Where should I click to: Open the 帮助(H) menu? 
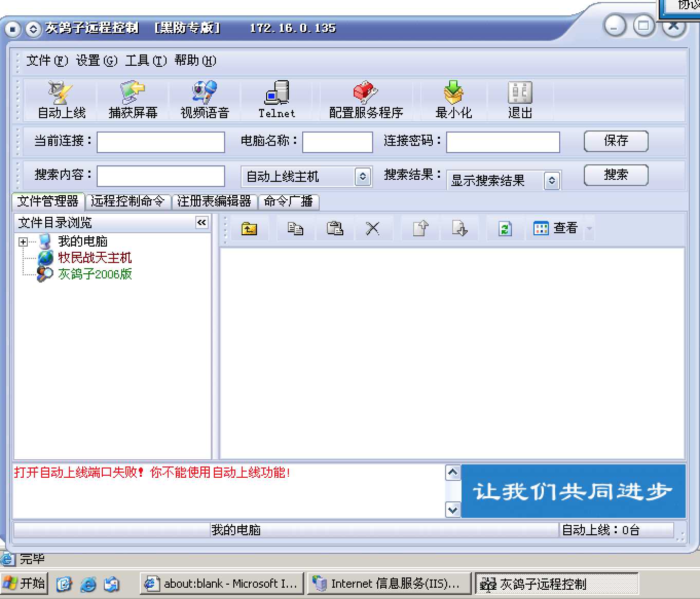click(x=195, y=61)
